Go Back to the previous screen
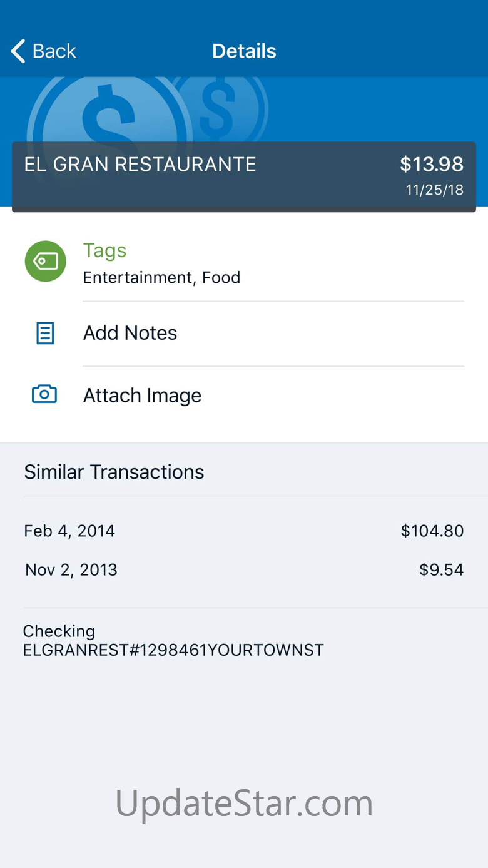488x868 pixels. 44,51
